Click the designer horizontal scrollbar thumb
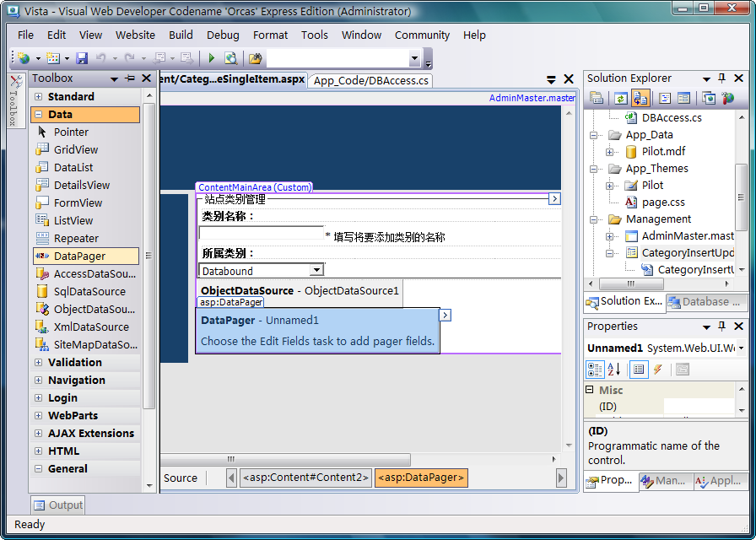 [285, 460]
